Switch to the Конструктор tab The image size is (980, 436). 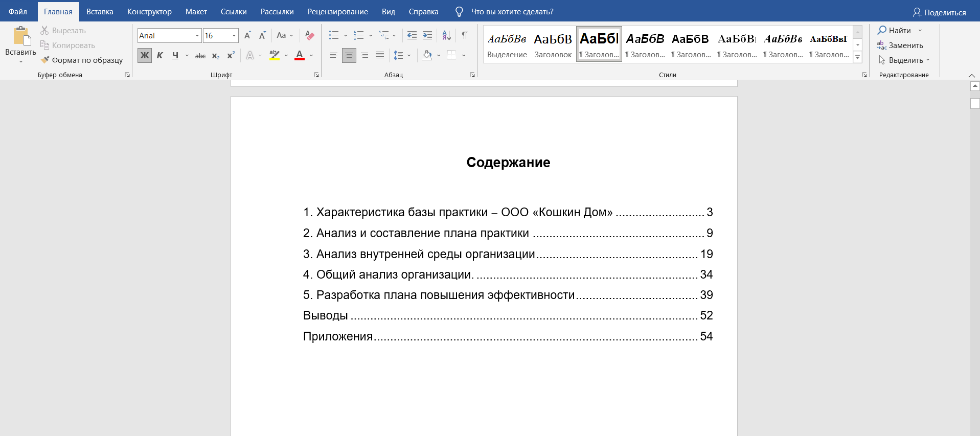tap(149, 12)
